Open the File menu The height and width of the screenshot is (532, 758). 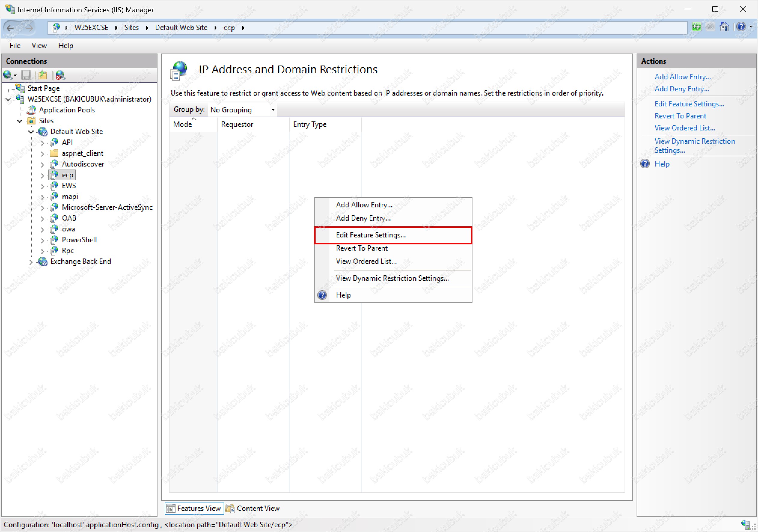[x=15, y=46]
